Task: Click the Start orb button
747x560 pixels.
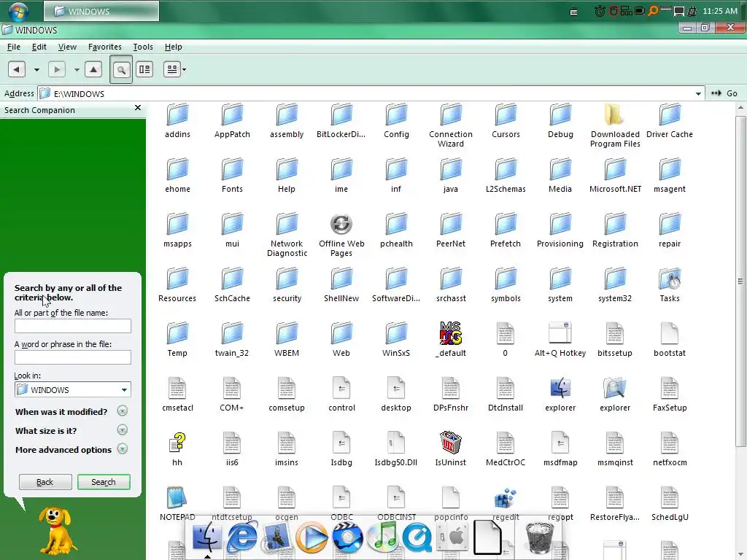Action: click(18, 11)
